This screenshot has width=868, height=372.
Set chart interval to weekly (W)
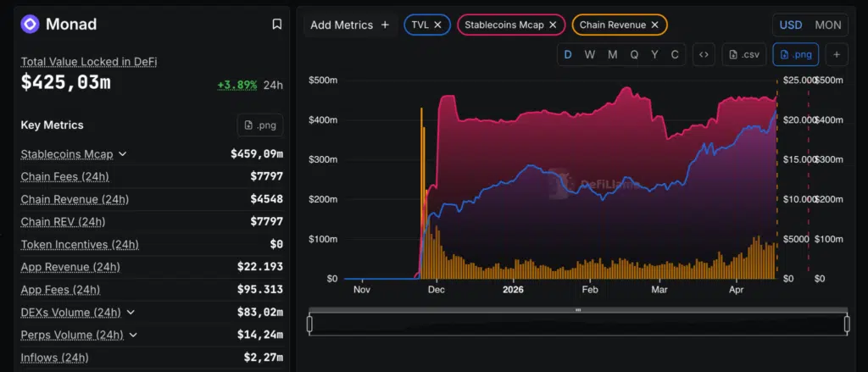pos(590,55)
